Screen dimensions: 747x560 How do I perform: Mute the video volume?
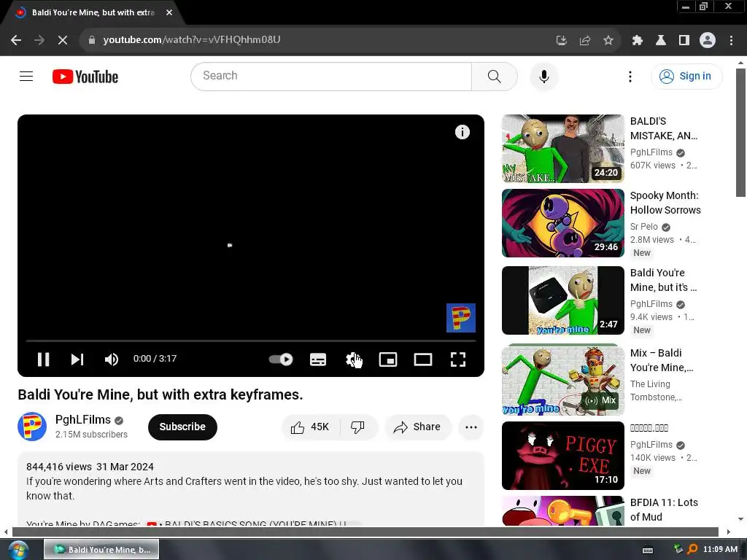pyautogui.click(x=112, y=359)
